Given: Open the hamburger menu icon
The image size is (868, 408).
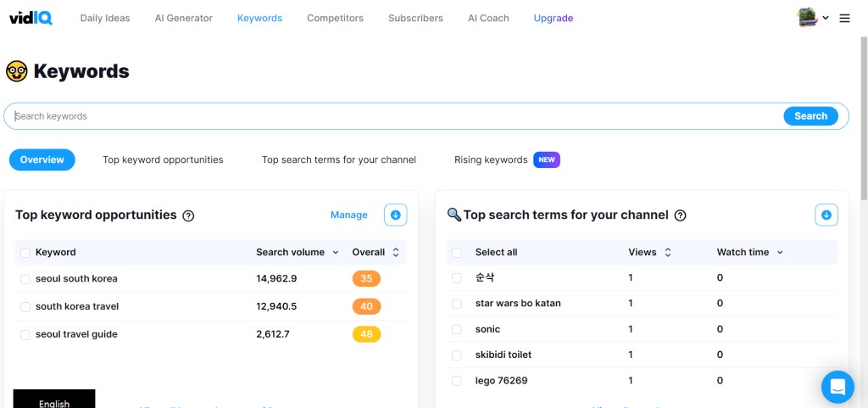Looking at the screenshot, I should (x=844, y=18).
